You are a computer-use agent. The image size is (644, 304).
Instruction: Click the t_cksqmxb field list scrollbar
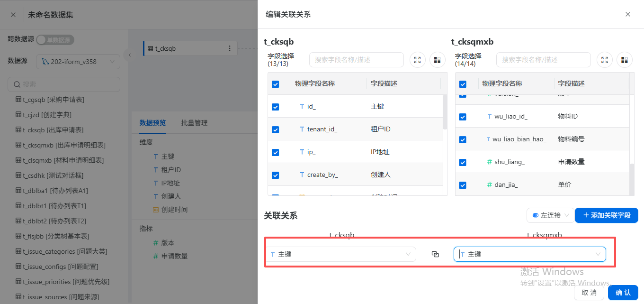pyautogui.click(x=632, y=179)
